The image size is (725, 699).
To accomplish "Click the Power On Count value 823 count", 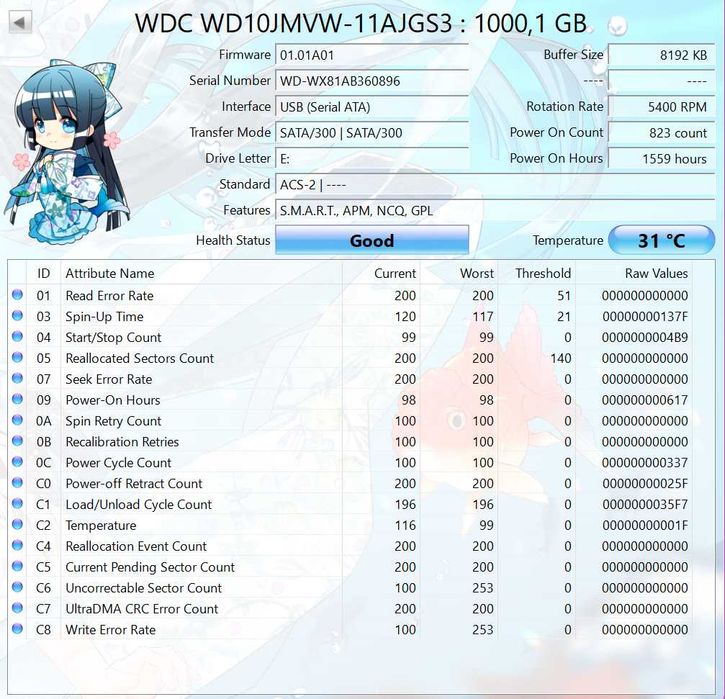I will click(x=662, y=133).
